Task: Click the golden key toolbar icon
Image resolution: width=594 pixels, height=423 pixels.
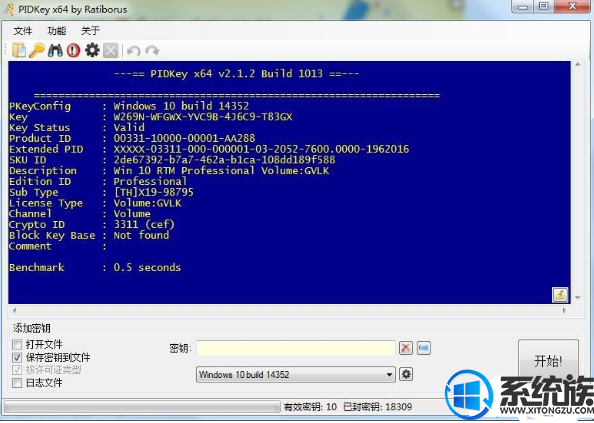Action: pos(37,50)
